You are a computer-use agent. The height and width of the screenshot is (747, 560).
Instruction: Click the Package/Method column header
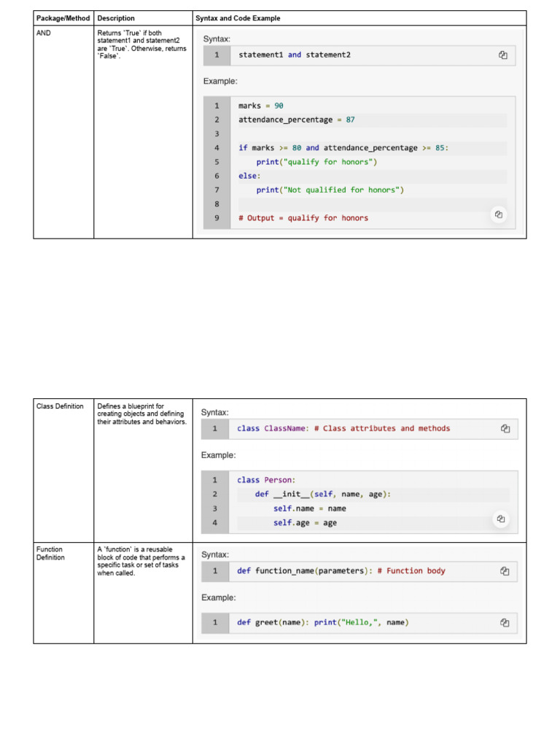coord(63,18)
